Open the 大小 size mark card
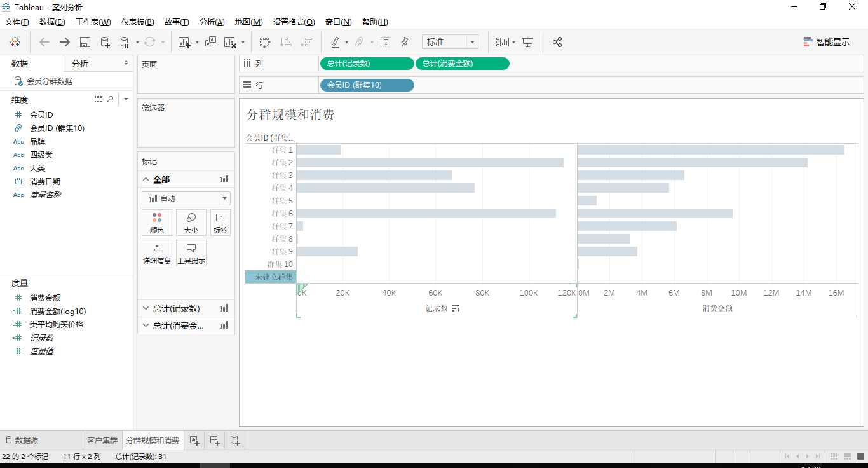The width and height of the screenshot is (868, 468). pos(191,223)
